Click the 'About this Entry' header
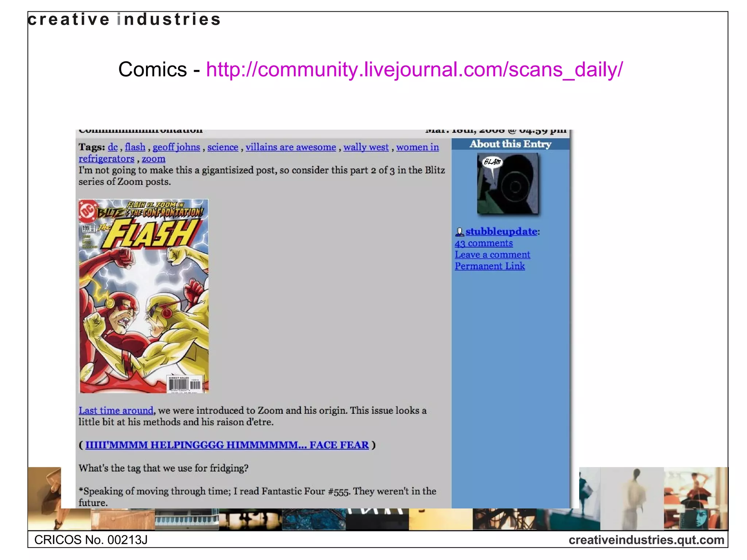747x560 pixels. 510,144
